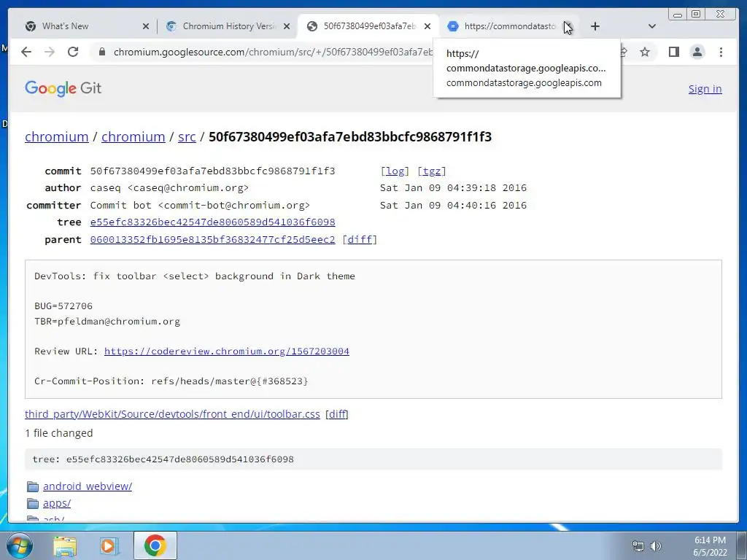Open the android_webview folder

[x=88, y=486]
